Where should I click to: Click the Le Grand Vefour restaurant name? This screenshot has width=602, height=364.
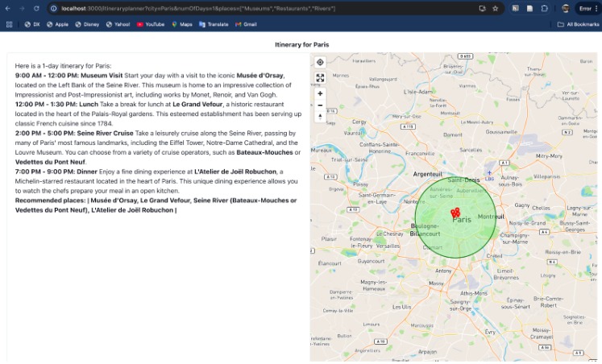pos(197,105)
